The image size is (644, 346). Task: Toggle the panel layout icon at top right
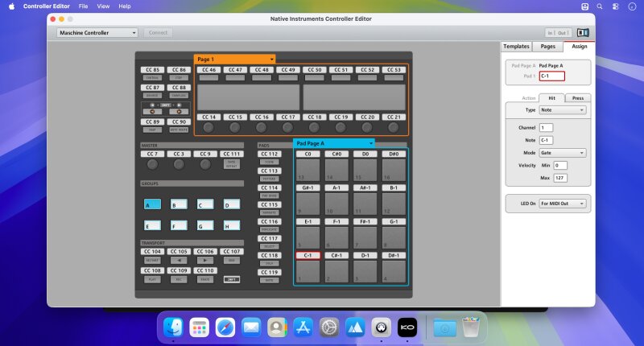pyautogui.click(x=583, y=32)
